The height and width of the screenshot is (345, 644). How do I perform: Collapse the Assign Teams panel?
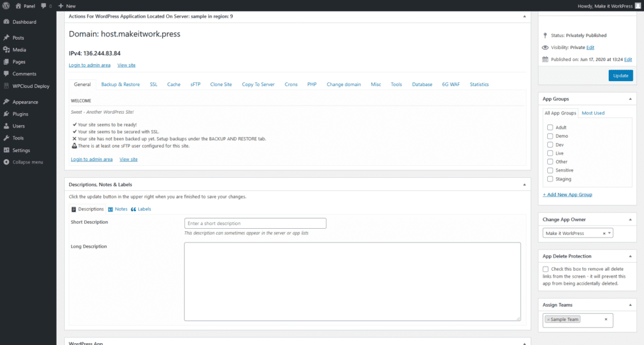click(630, 305)
